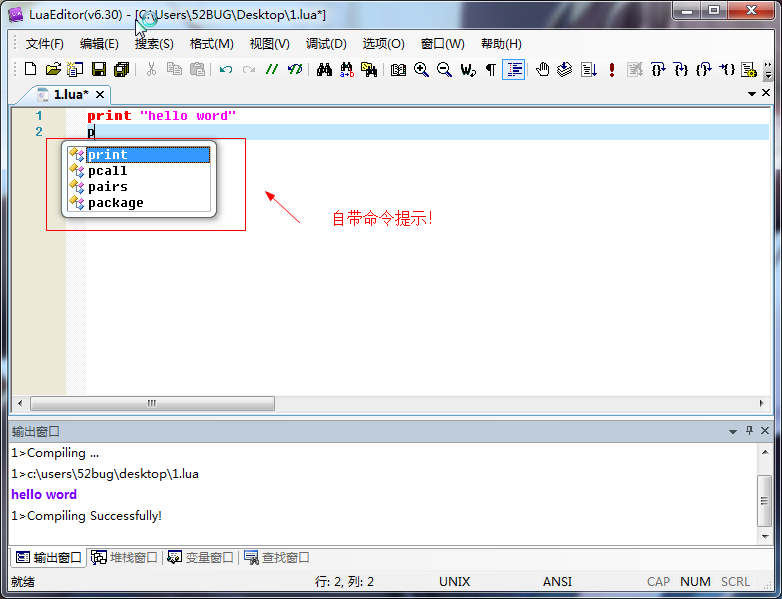Save the current file with the floppy icon
This screenshot has width=782, height=599.
tap(99, 69)
